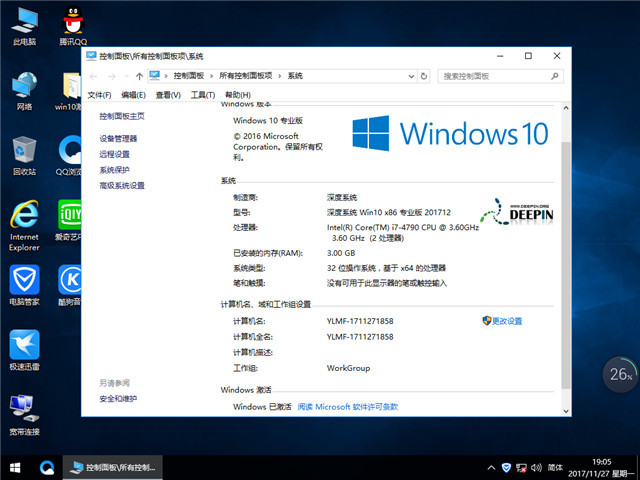Go up one level with the up arrow
This screenshot has width=640, height=480.
pos(139,76)
